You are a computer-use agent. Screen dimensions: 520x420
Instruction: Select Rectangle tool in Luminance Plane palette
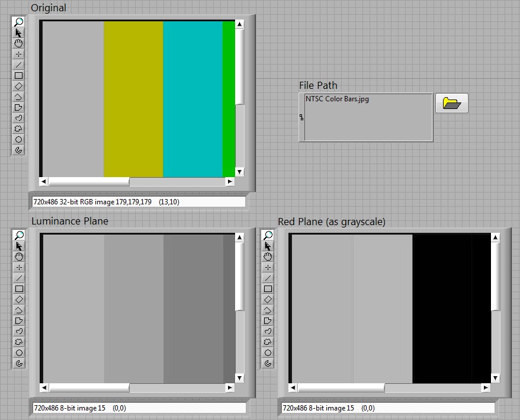point(19,288)
